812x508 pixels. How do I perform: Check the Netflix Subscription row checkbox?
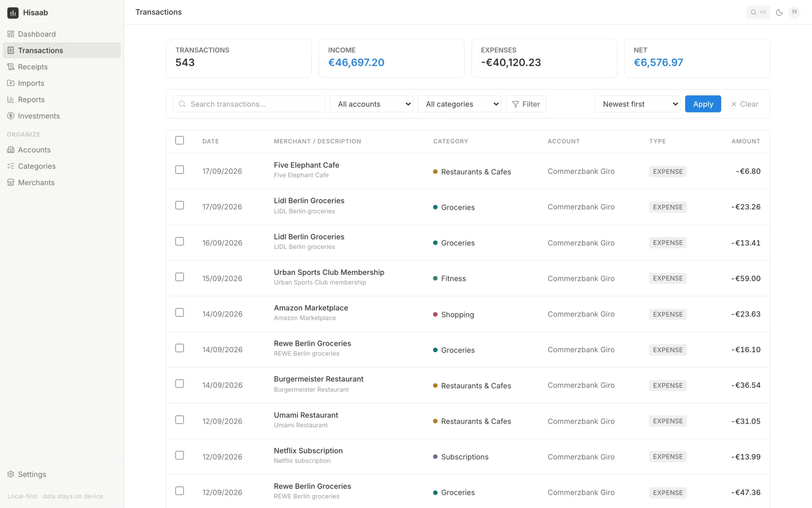coord(180,455)
